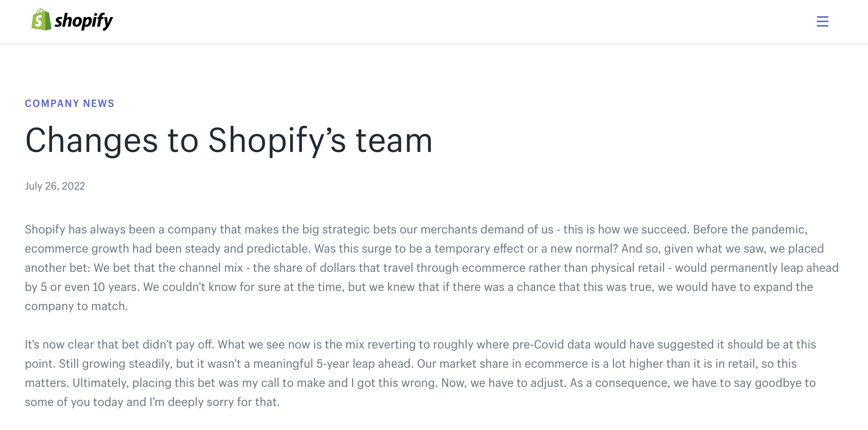Click the words 'company to match.' ending paragraph one

pos(76,306)
